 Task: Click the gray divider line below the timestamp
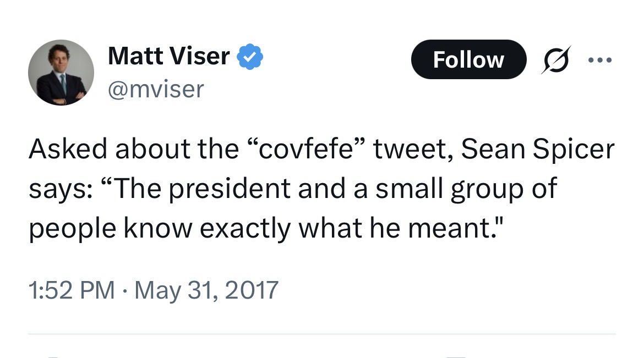[x=322, y=334]
